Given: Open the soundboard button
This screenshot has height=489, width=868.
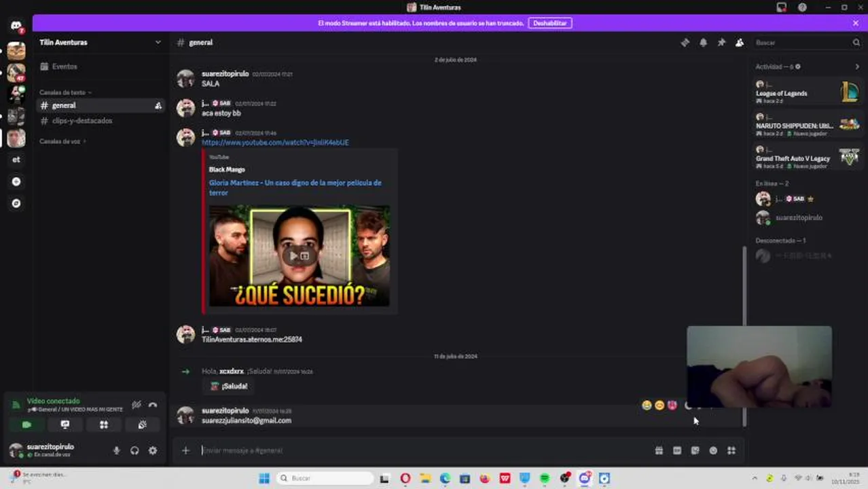Looking at the screenshot, I should coord(142,424).
